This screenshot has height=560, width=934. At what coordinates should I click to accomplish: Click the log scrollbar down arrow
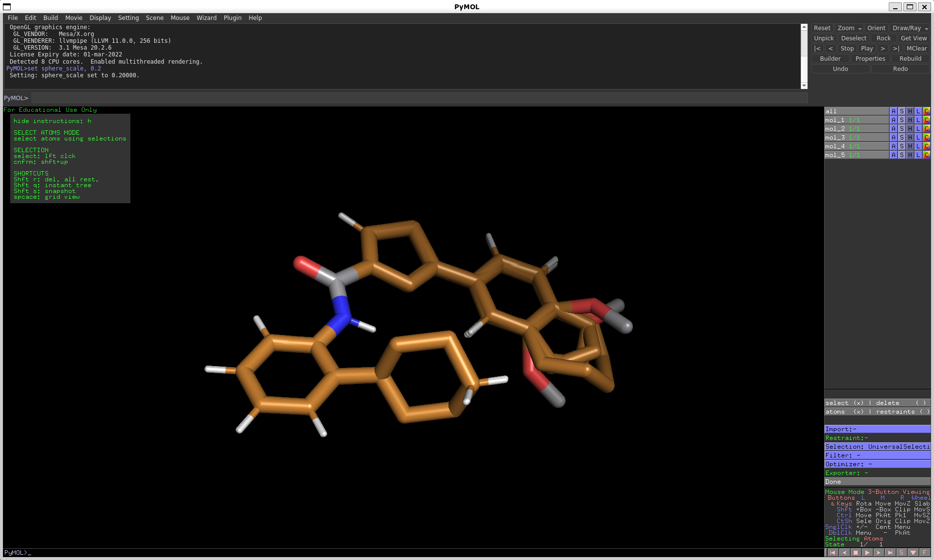[x=804, y=86]
